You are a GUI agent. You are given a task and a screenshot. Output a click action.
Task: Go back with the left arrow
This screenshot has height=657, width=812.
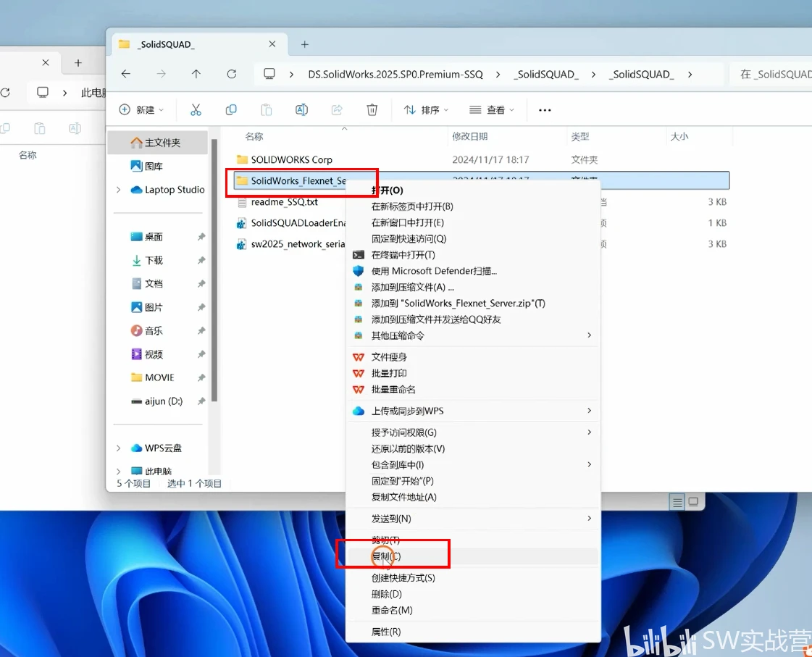coord(126,74)
